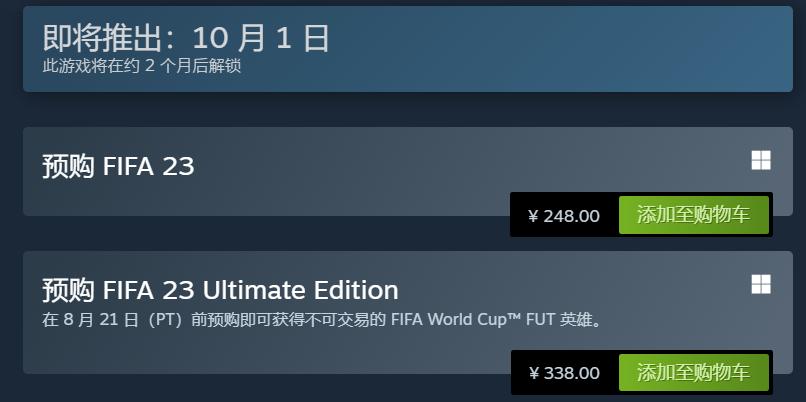806x402 pixels.
Task: Click the yuan symbol before 248.00
Action: (x=533, y=215)
